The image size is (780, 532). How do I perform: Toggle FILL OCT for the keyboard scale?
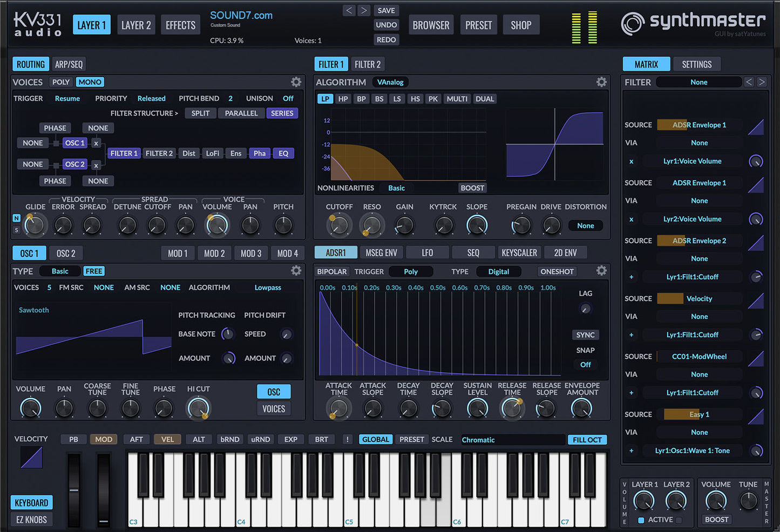(587, 440)
